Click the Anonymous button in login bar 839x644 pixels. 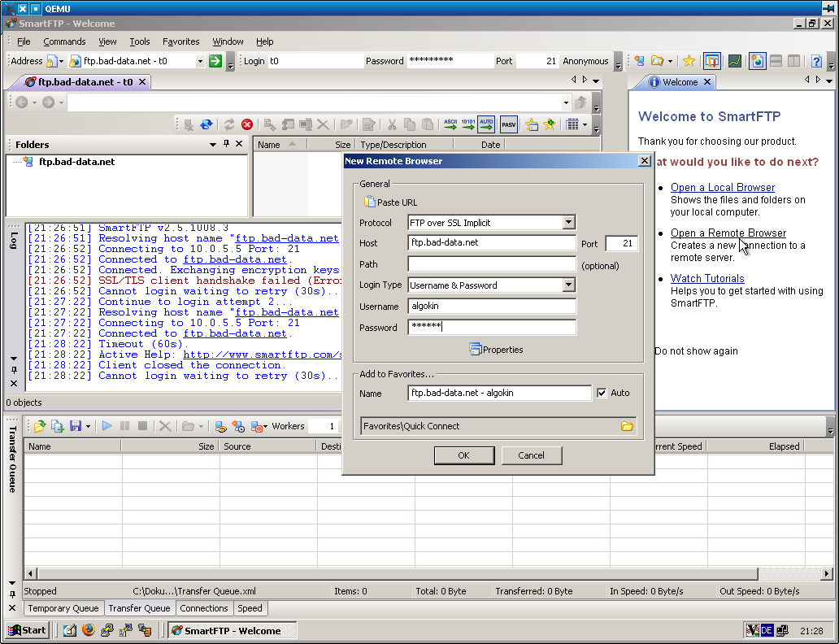point(585,61)
